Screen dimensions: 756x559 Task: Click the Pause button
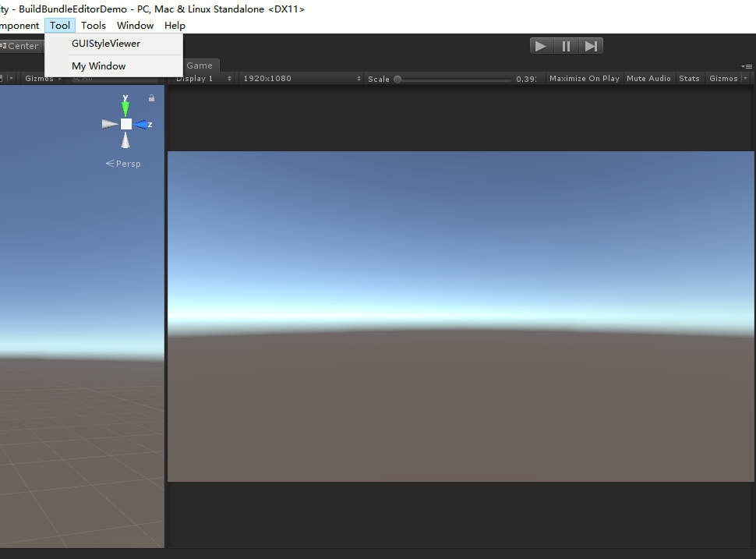point(566,45)
